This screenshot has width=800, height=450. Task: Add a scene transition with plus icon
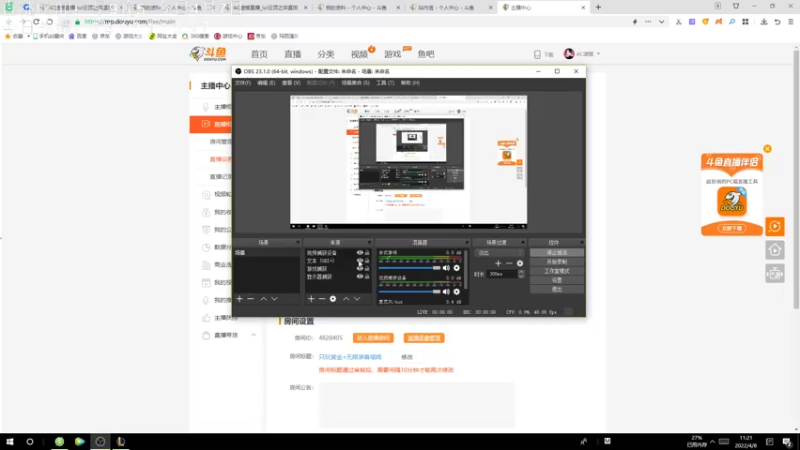pos(498,263)
